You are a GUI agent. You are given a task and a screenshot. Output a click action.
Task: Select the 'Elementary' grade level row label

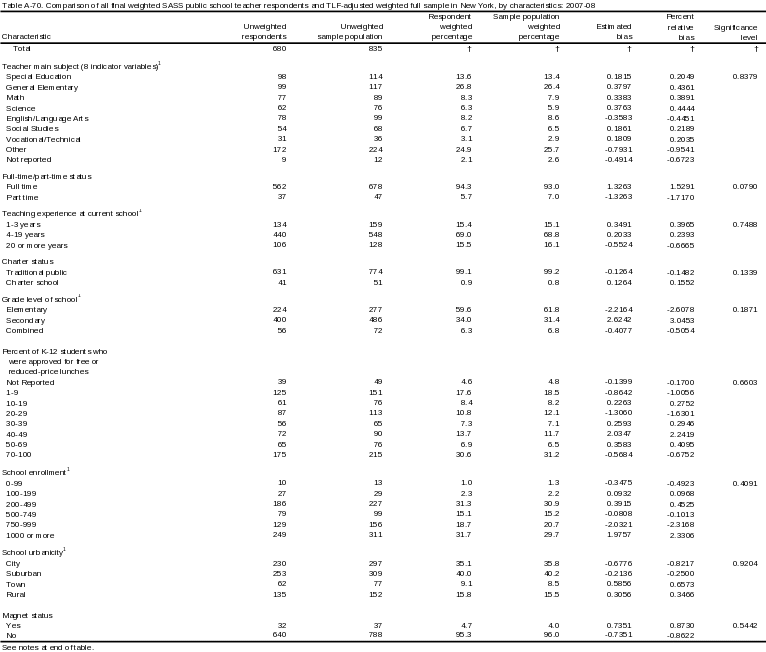click(x=26, y=310)
